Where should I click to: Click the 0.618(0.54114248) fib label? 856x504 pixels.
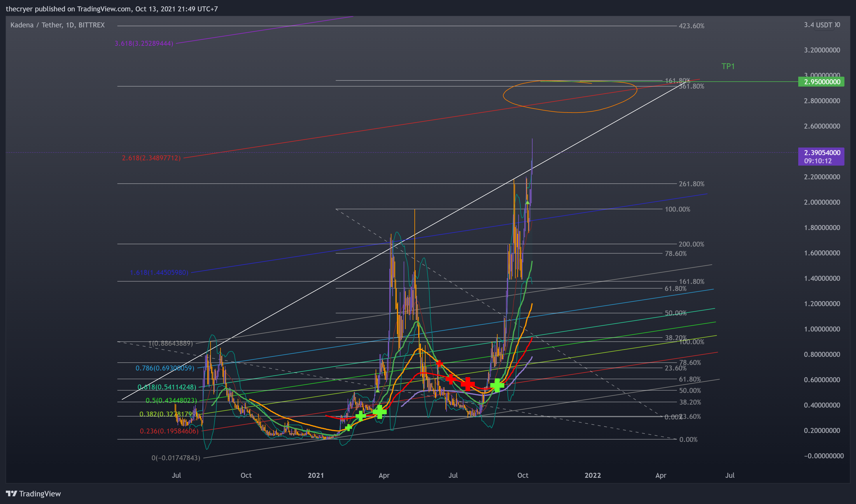(x=167, y=387)
